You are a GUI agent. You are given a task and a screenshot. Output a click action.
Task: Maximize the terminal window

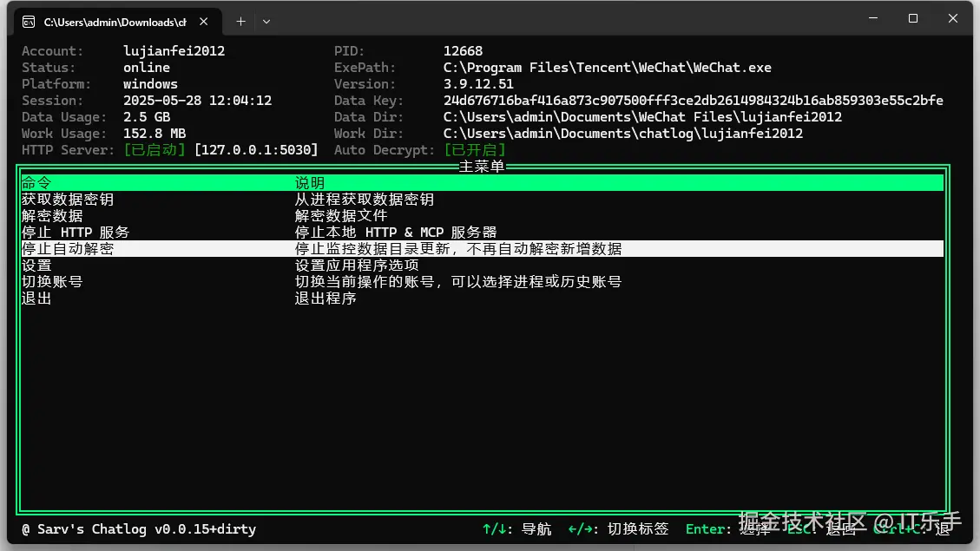coord(913,18)
